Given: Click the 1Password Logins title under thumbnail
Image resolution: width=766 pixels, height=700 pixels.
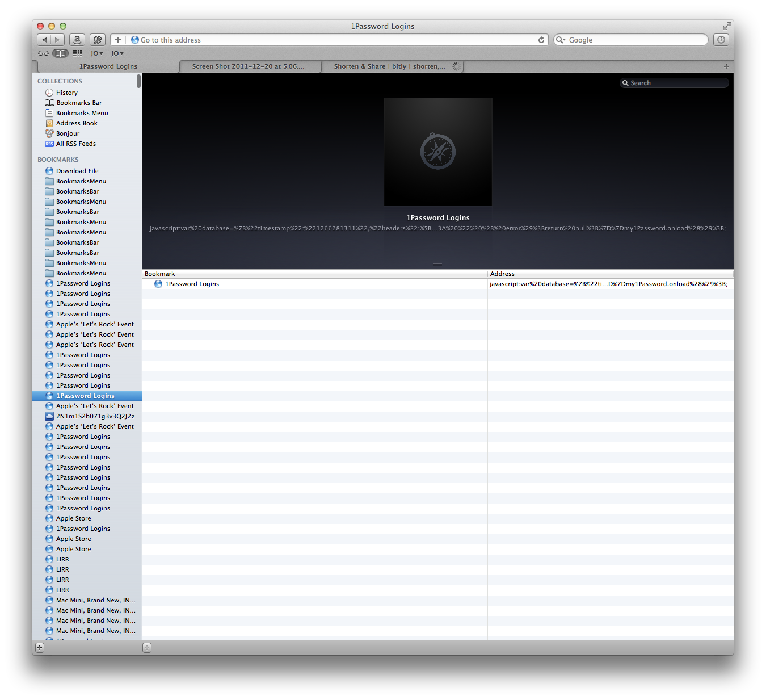Looking at the screenshot, I should click(x=438, y=218).
